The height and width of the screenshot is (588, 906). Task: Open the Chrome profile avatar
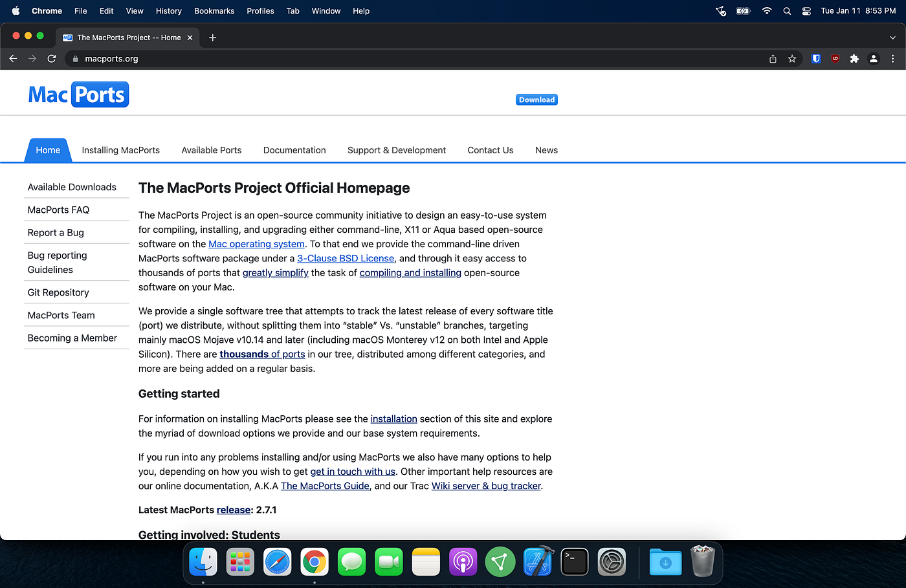click(874, 59)
